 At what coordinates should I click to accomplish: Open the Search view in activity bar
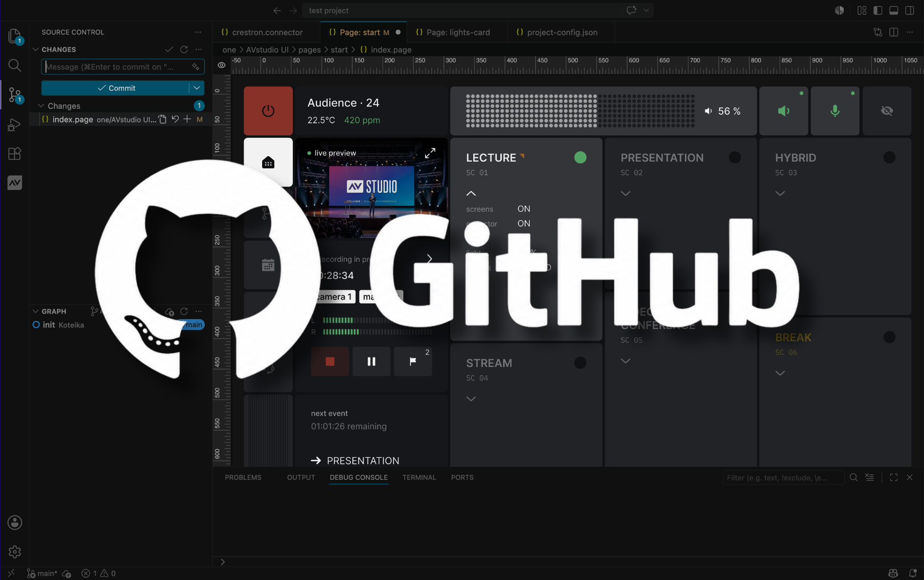(x=14, y=65)
